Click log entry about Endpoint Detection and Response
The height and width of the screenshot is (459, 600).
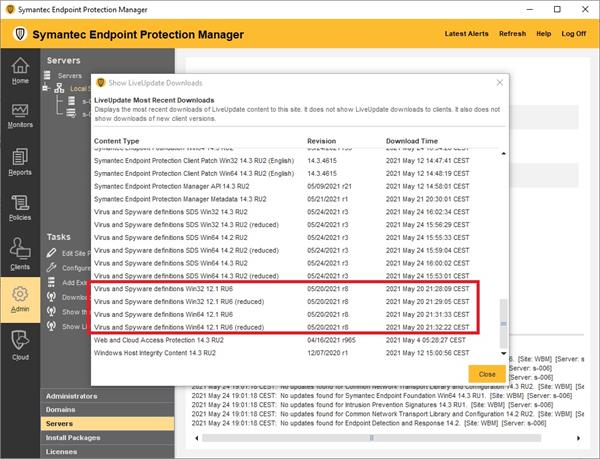click(368, 423)
